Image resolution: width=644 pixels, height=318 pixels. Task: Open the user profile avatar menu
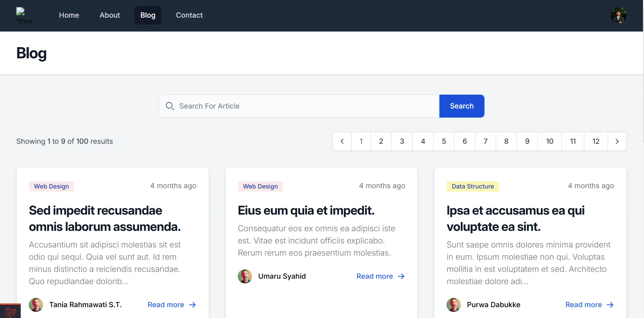pyautogui.click(x=618, y=15)
